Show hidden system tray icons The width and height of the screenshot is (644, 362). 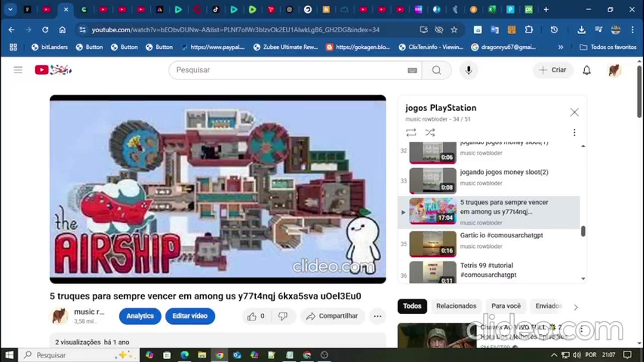pyautogui.click(x=554, y=355)
